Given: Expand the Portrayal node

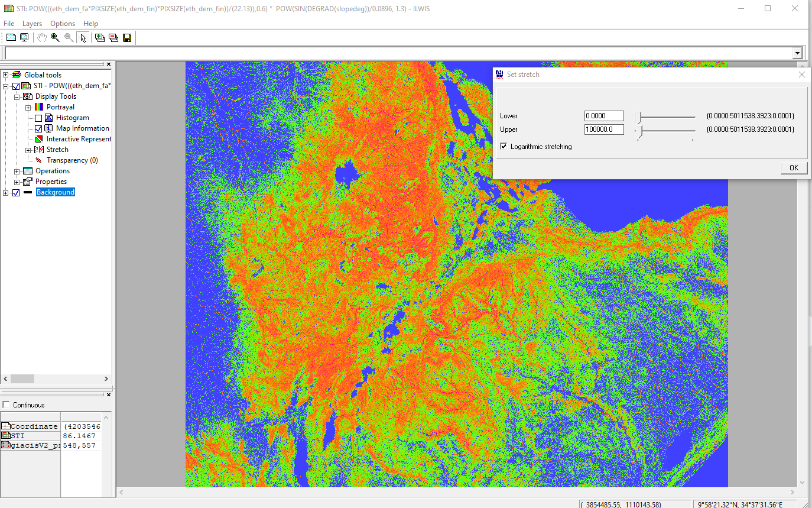Looking at the screenshot, I should (28, 107).
